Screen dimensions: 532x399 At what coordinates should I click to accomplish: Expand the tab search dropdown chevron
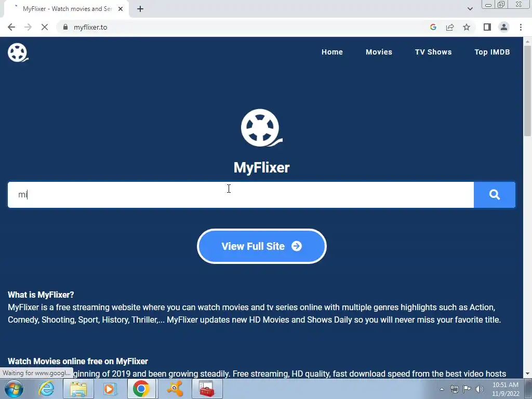(x=470, y=9)
